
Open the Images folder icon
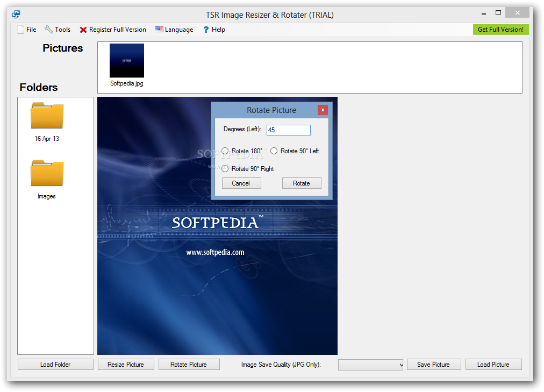click(47, 173)
